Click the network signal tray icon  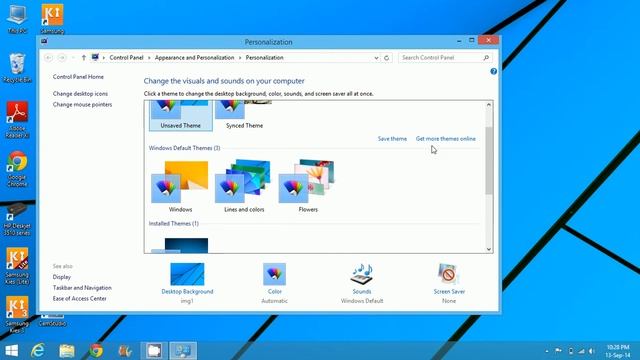[581, 351]
